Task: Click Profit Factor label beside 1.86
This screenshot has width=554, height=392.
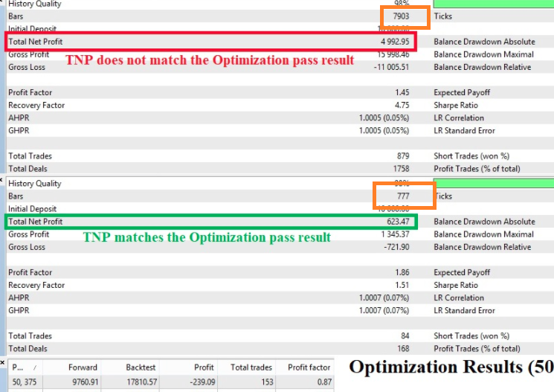Action: click(30, 272)
